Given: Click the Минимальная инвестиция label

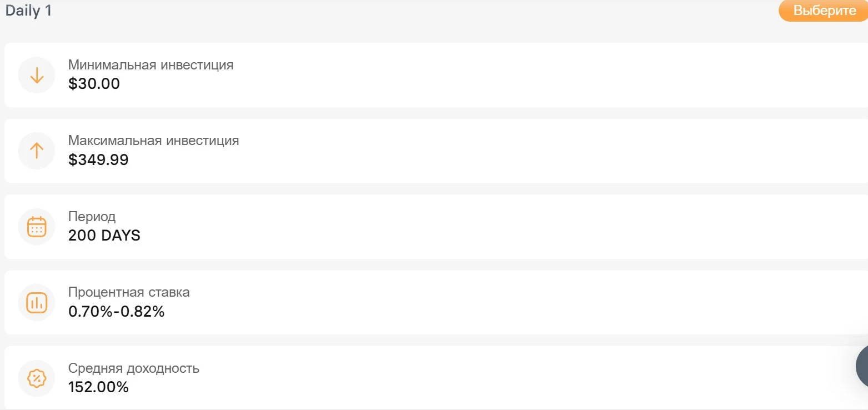Looking at the screenshot, I should (x=150, y=65).
